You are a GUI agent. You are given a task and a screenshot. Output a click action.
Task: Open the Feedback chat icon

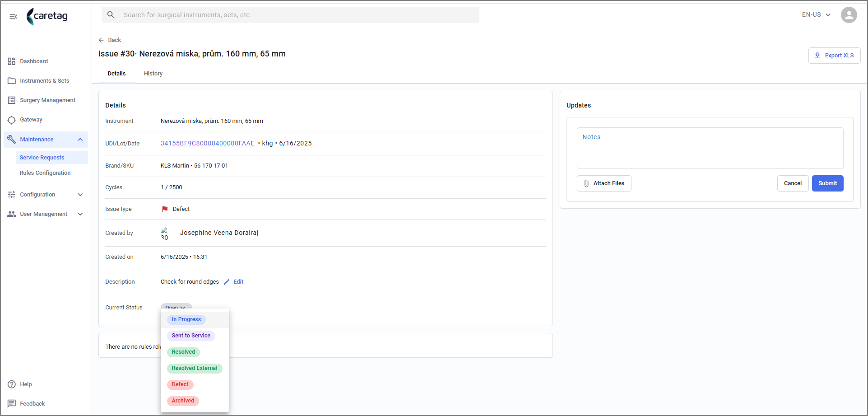tap(12, 404)
